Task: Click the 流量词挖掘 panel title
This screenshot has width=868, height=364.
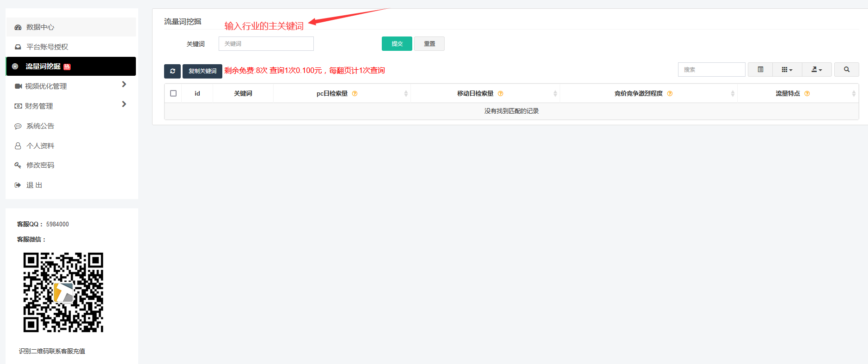Action: [183, 22]
